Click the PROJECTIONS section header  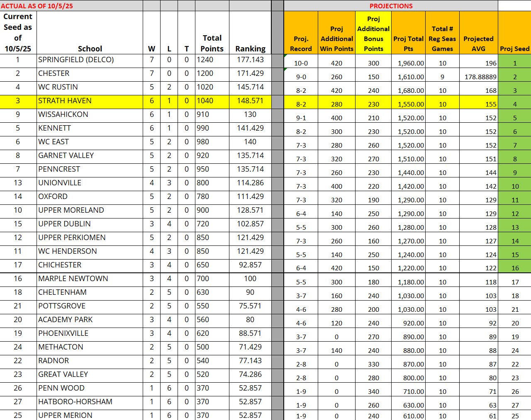pyautogui.click(x=391, y=6)
